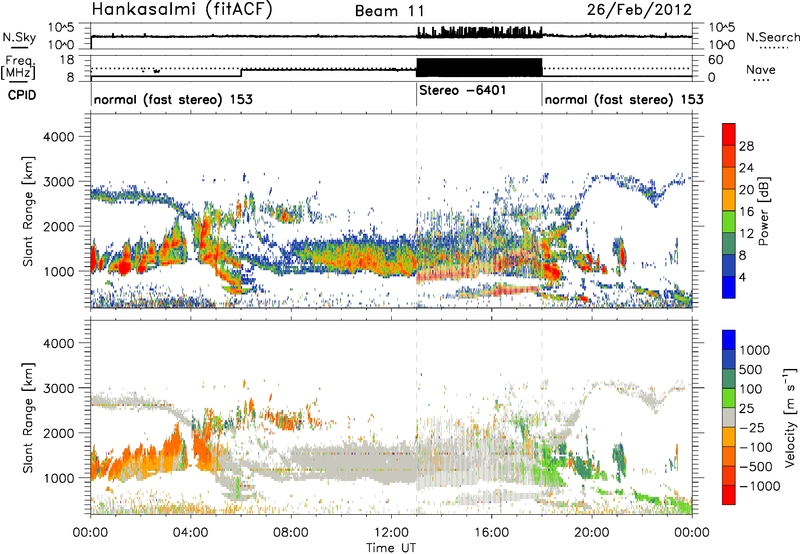Image resolution: width=800 pixels, height=554 pixels.
Task: Click the 18 MHz frequency tick label
Action: (67, 60)
